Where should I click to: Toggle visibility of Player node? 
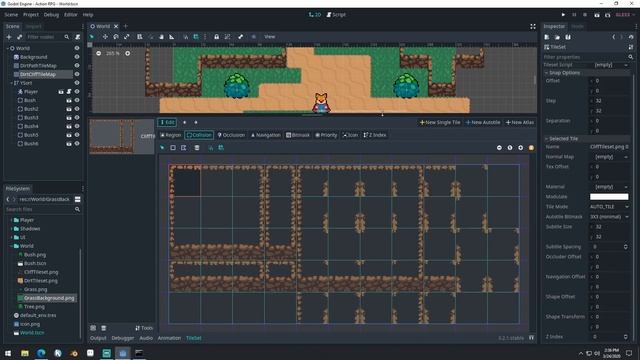77,91
